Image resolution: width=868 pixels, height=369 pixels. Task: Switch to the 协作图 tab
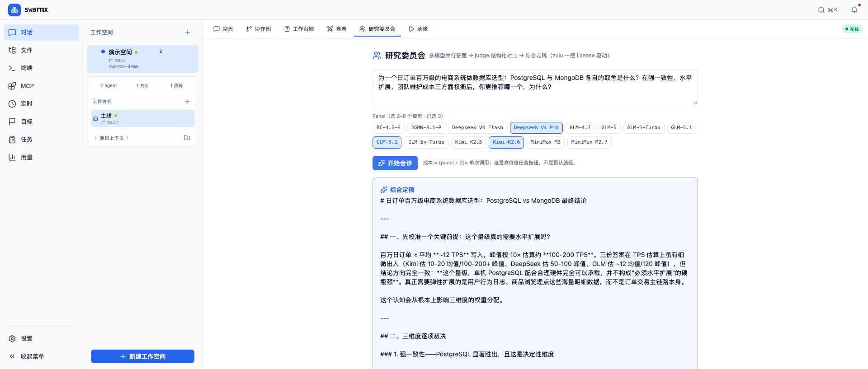pos(259,29)
